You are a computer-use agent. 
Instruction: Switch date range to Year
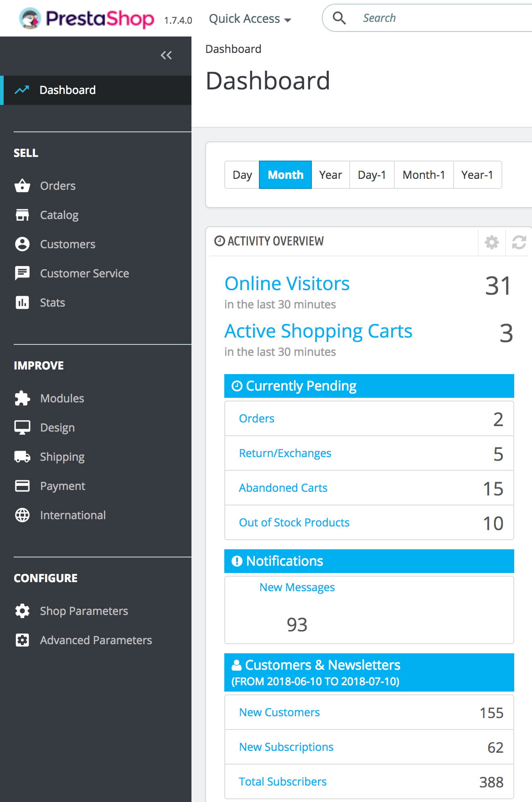pyautogui.click(x=330, y=175)
